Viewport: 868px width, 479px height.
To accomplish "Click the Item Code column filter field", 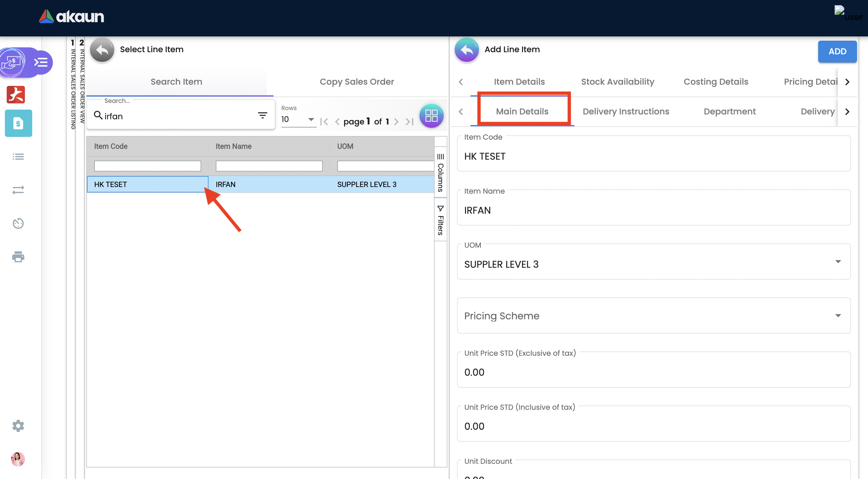I will [147, 166].
